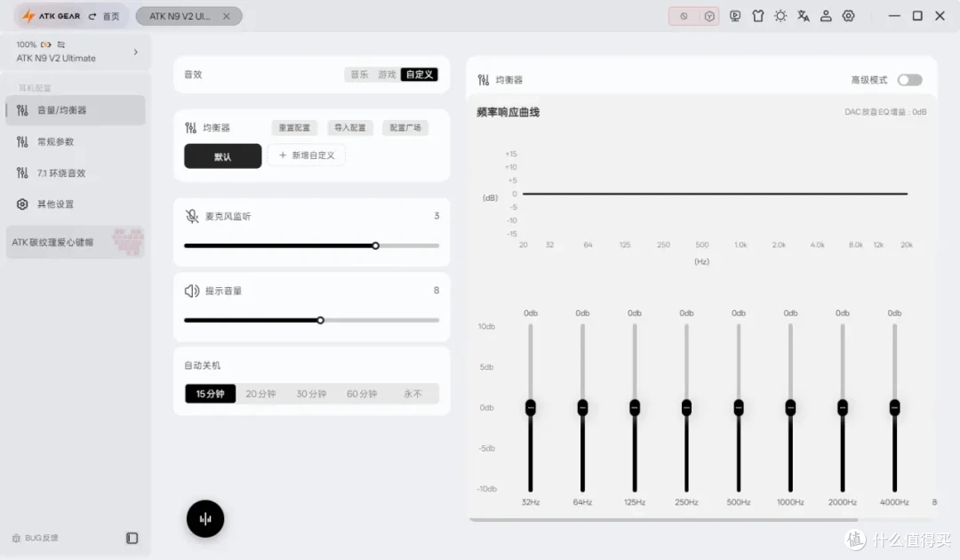Click the 频率响应曲线 heading
This screenshot has width=960, height=560.
pyautogui.click(x=508, y=112)
